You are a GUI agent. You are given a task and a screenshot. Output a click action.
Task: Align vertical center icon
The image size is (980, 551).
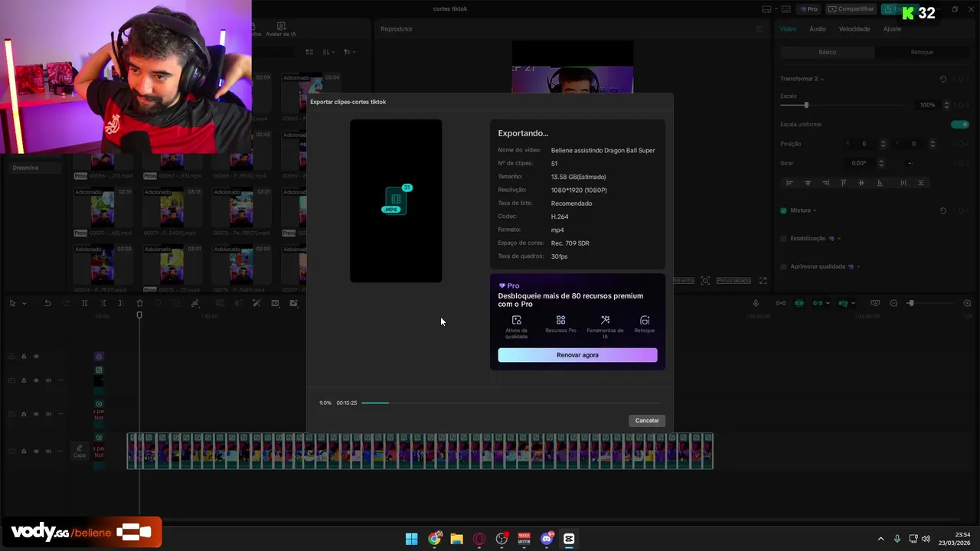pos(861,183)
